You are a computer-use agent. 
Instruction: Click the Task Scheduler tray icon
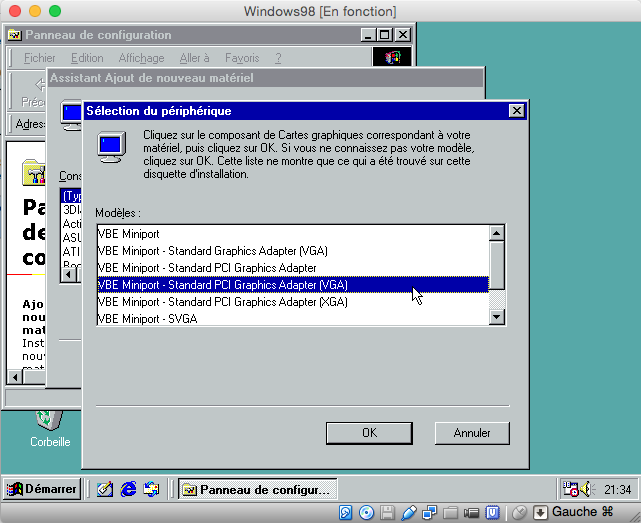pyautogui.click(x=571, y=489)
